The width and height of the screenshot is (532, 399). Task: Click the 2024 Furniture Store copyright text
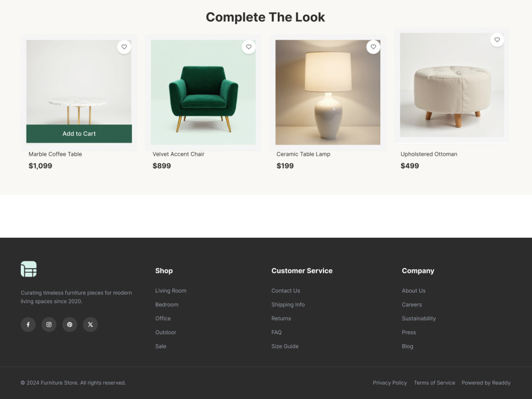tap(73, 383)
